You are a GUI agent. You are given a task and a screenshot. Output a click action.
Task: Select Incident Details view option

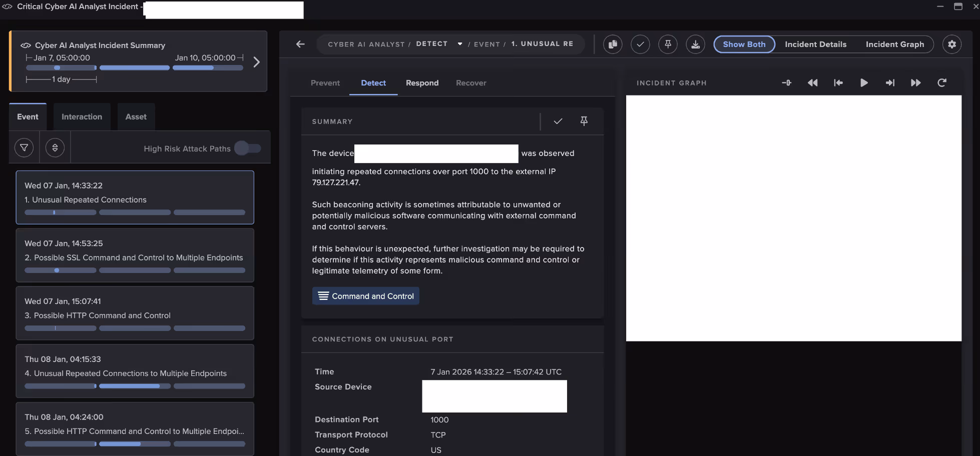pos(815,44)
